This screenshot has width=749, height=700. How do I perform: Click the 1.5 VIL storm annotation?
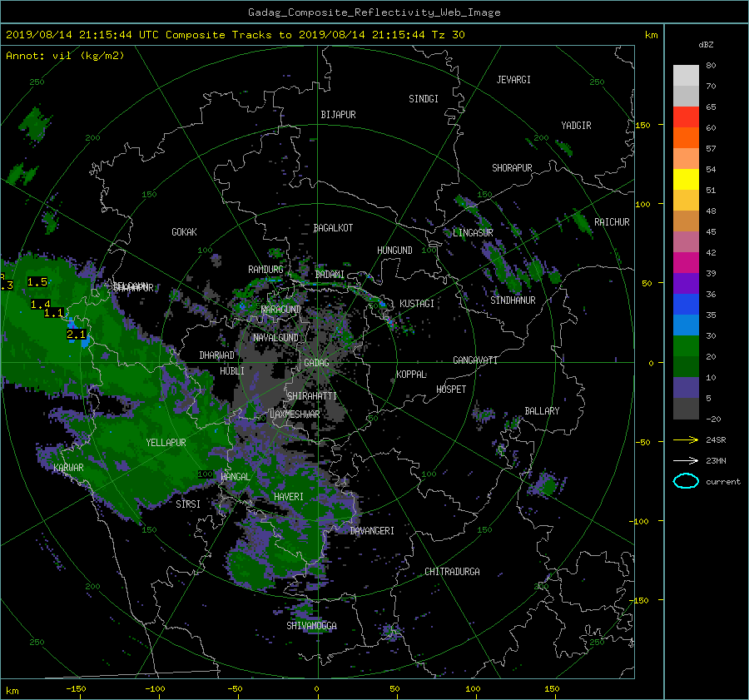[37, 282]
